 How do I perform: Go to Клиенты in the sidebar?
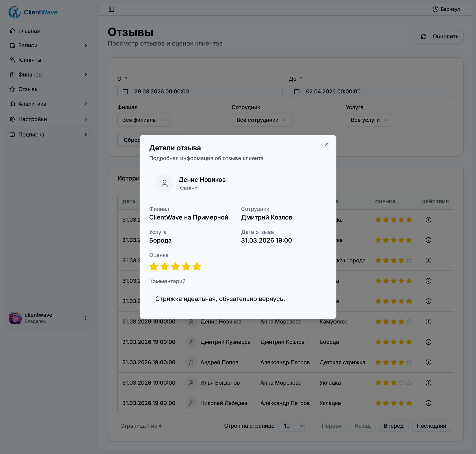(x=30, y=60)
